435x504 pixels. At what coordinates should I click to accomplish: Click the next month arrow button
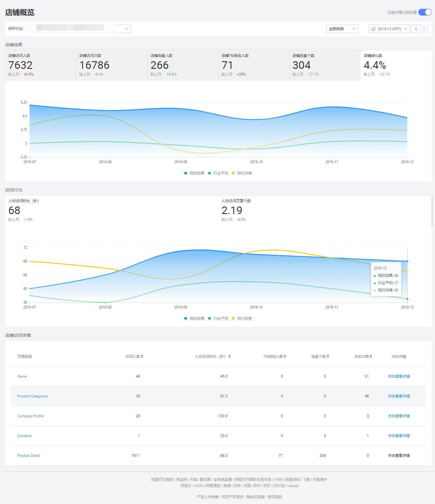coord(424,29)
